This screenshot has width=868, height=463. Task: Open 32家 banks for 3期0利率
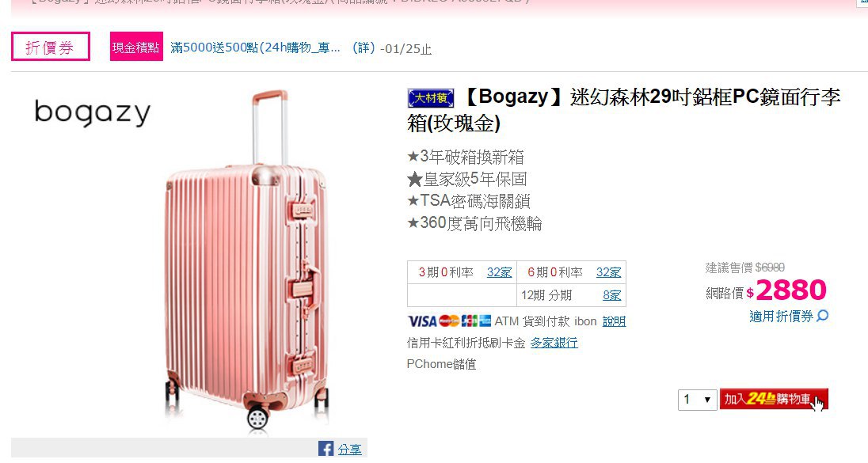[499, 272]
